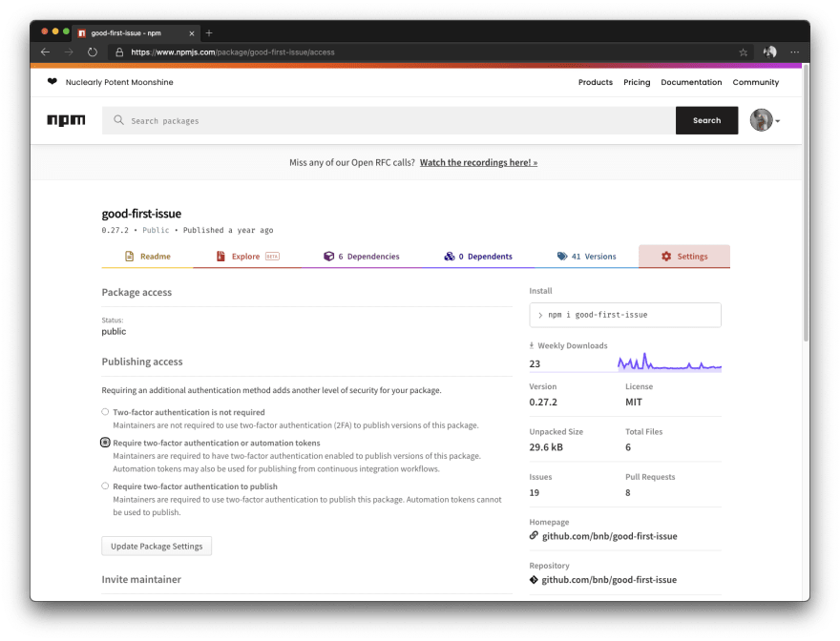Open the Explore beta tab

(x=247, y=256)
